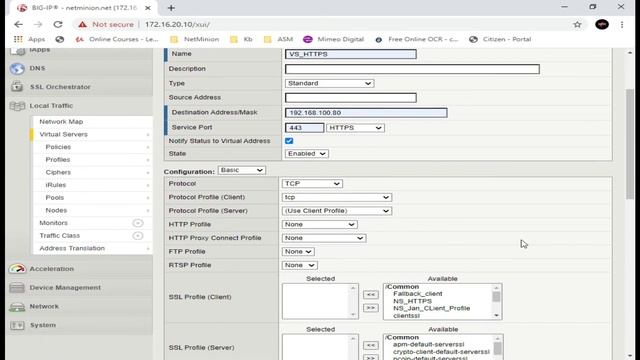Move SSL Client profile to Available (>>)
The height and width of the screenshot is (360, 640).
coord(371,307)
